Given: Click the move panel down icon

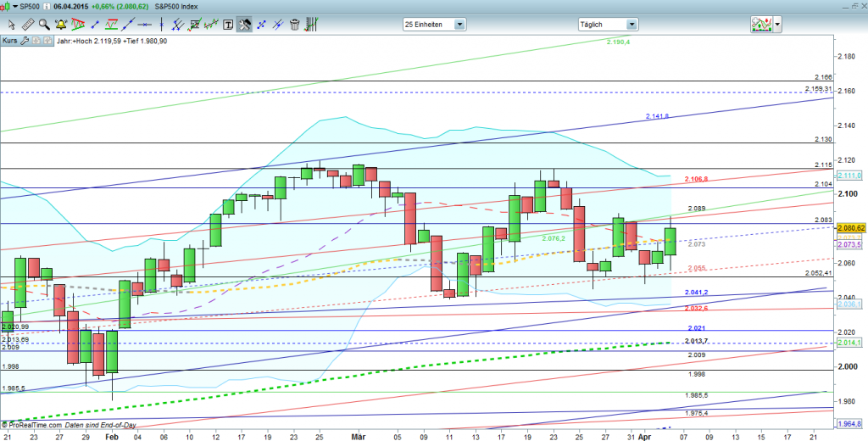Looking at the screenshot, I should point(36,41).
